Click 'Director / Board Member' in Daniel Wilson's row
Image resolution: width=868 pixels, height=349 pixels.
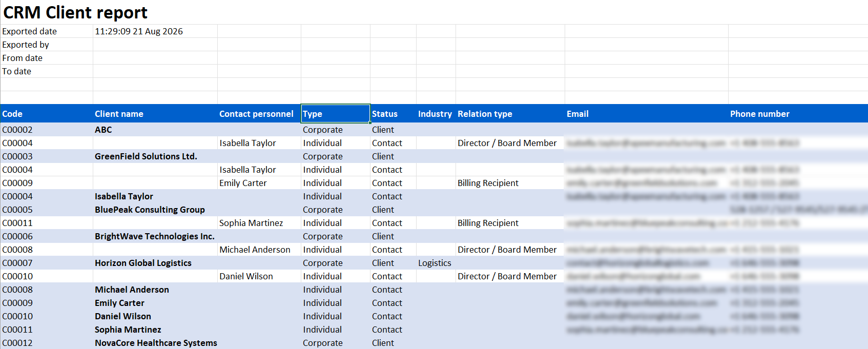(507, 276)
